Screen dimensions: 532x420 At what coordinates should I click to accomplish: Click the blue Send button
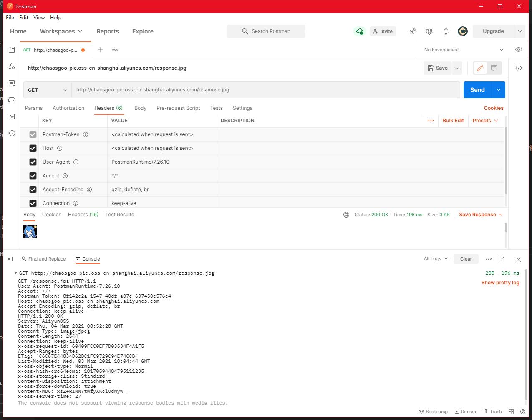click(477, 90)
